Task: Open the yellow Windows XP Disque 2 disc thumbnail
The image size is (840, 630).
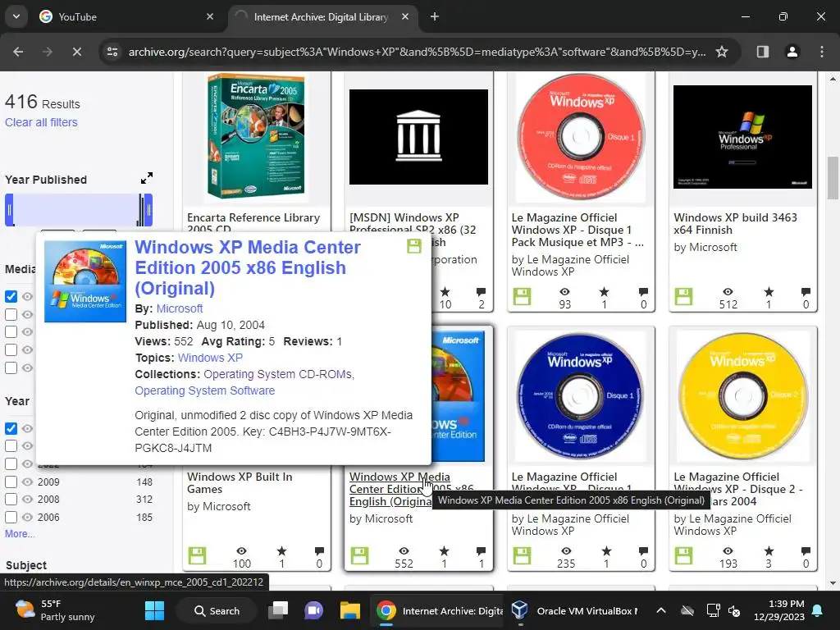Action: (x=742, y=395)
